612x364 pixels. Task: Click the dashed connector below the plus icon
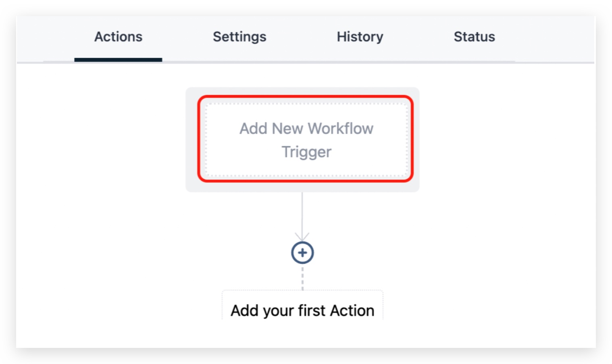click(x=302, y=277)
